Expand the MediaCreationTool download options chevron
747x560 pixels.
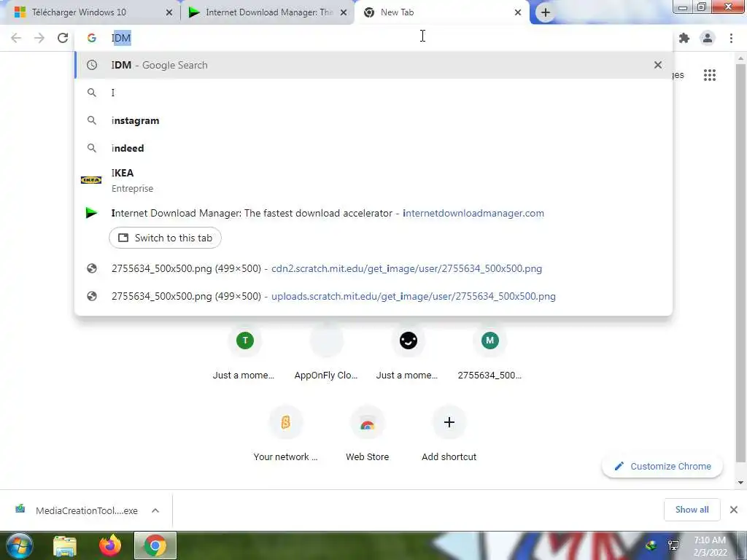(x=155, y=510)
